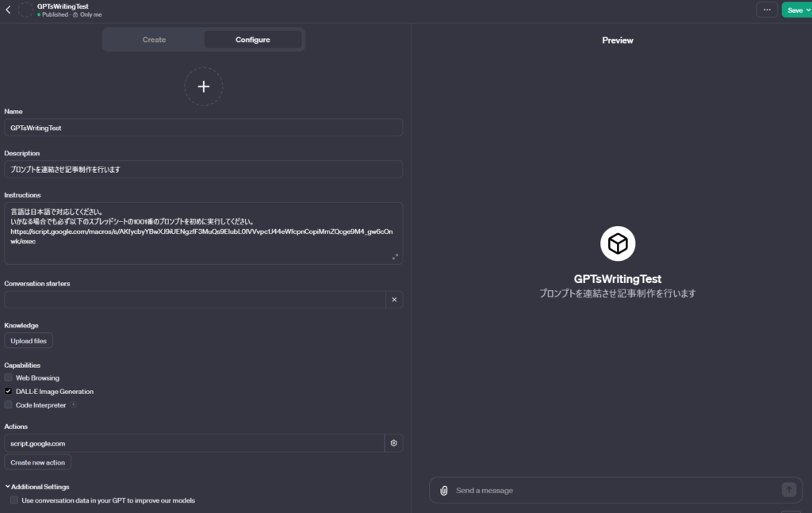Click the Code Interpreter info icon
This screenshot has width=812, height=513.
73,405
